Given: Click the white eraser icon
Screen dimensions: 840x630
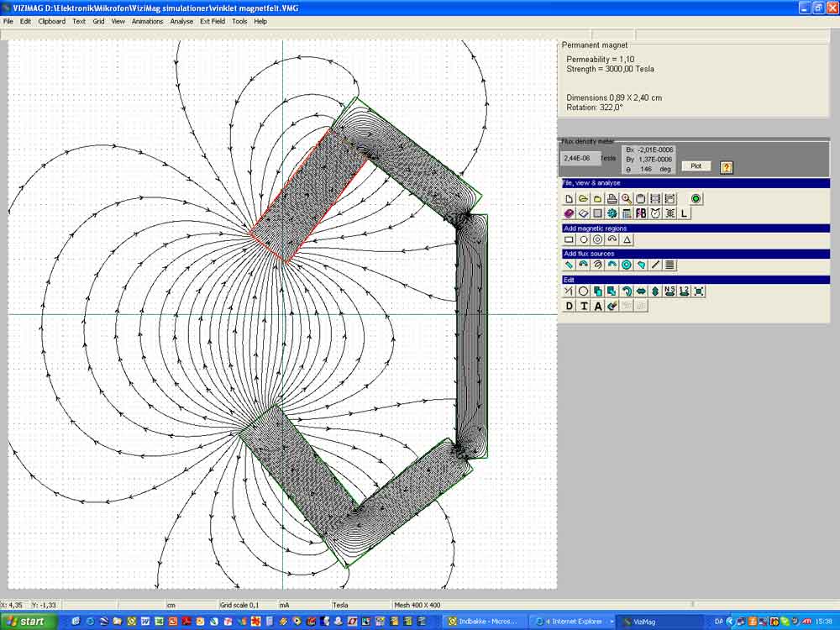Looking at the screenshot, I should coord(584,213).
